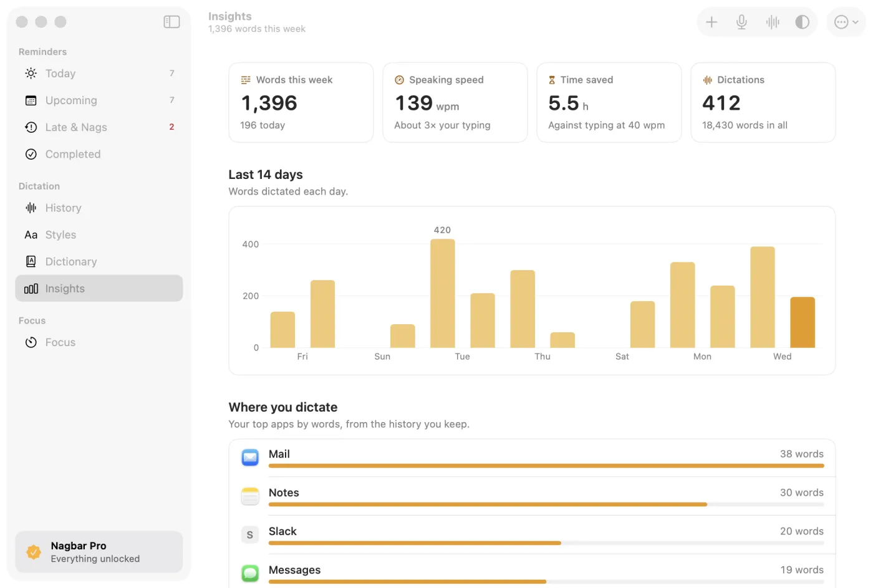Click the 420 peak bar in chart
This screenshot has height=588, width=873.
(x=443, y=293)
